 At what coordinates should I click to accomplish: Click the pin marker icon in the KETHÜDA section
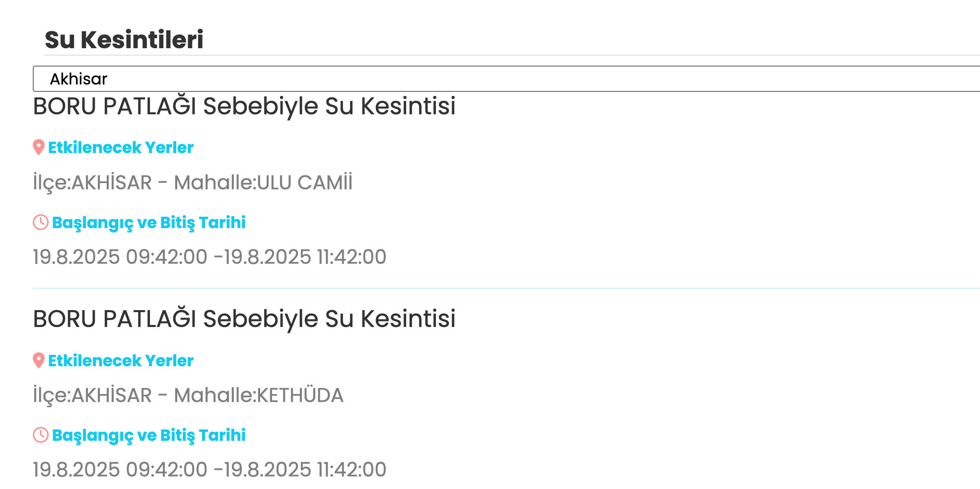(x=39, y=360)
